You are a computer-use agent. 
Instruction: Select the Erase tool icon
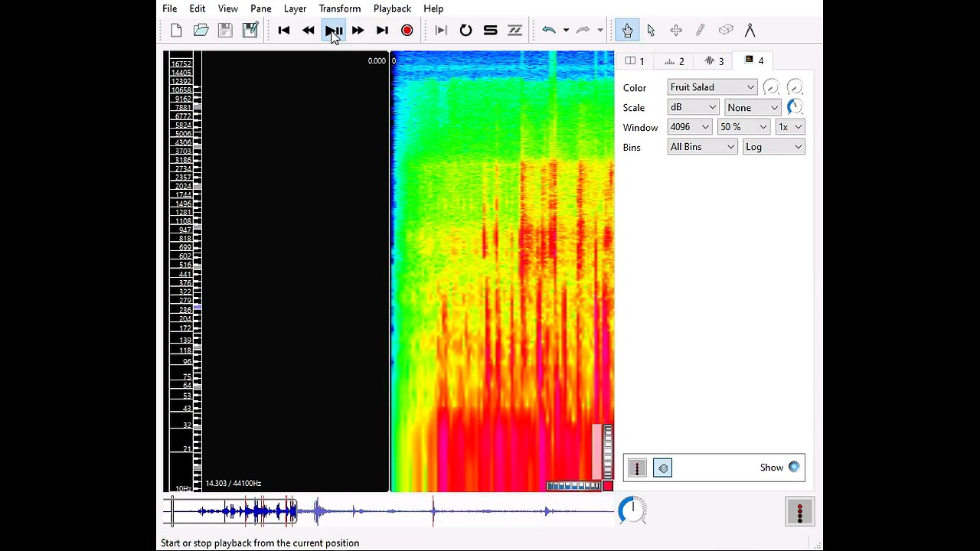pyautogui.click(x=725, y=31)
